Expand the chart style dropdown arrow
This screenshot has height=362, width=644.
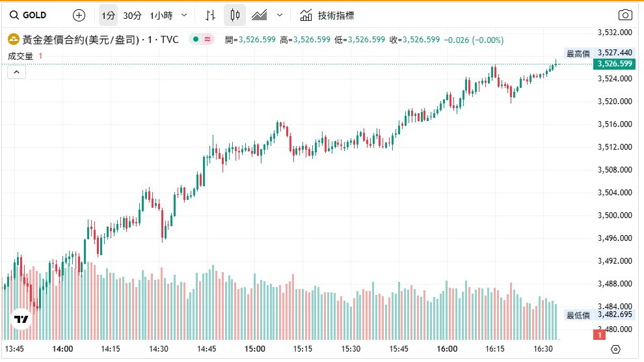(x=280, y=15)
